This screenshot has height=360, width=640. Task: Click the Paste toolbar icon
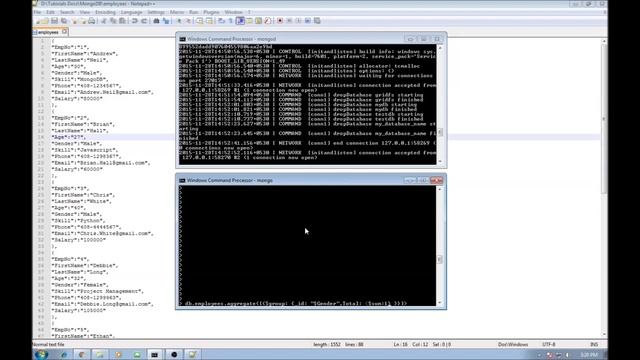[x=122, y=21]
